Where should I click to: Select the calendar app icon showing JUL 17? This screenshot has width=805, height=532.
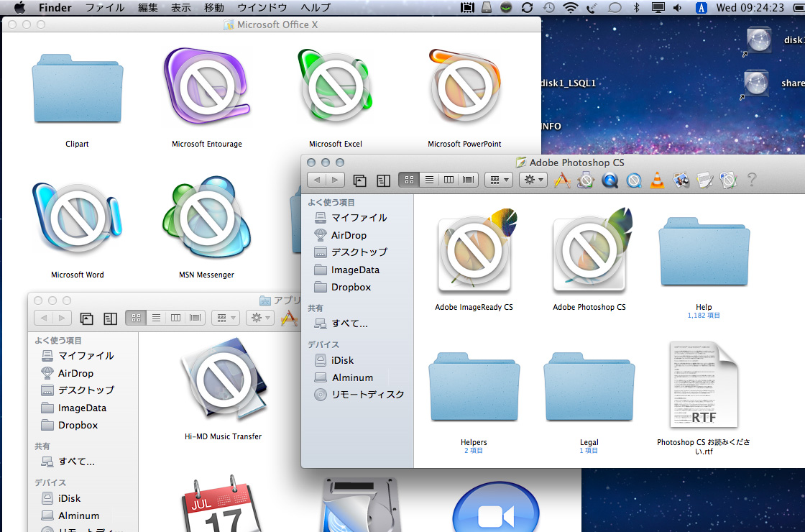point(221,504)
